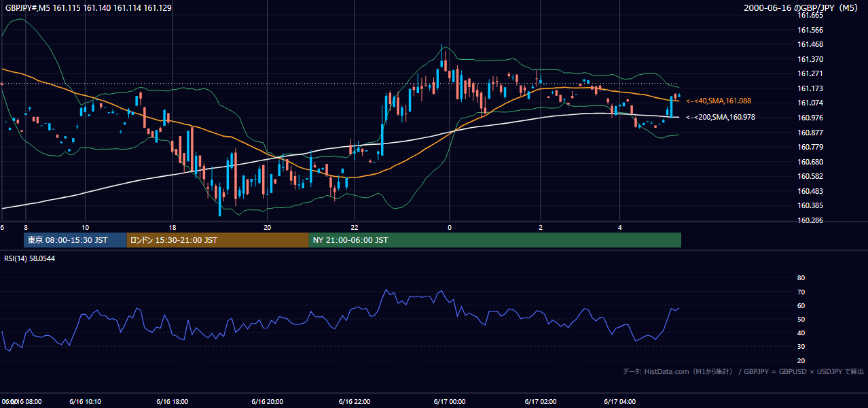Click the '6/16 18:00' date label
Viewport: 868px width, 408px height.
pos(172,402)
